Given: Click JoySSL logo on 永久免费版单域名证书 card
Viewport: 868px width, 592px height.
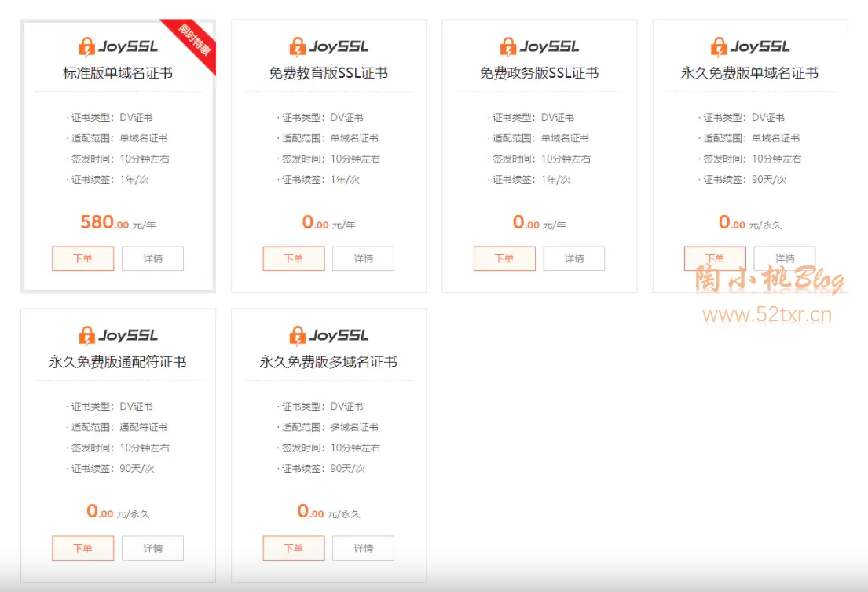Looking at the screenshot, I should 750,47.
